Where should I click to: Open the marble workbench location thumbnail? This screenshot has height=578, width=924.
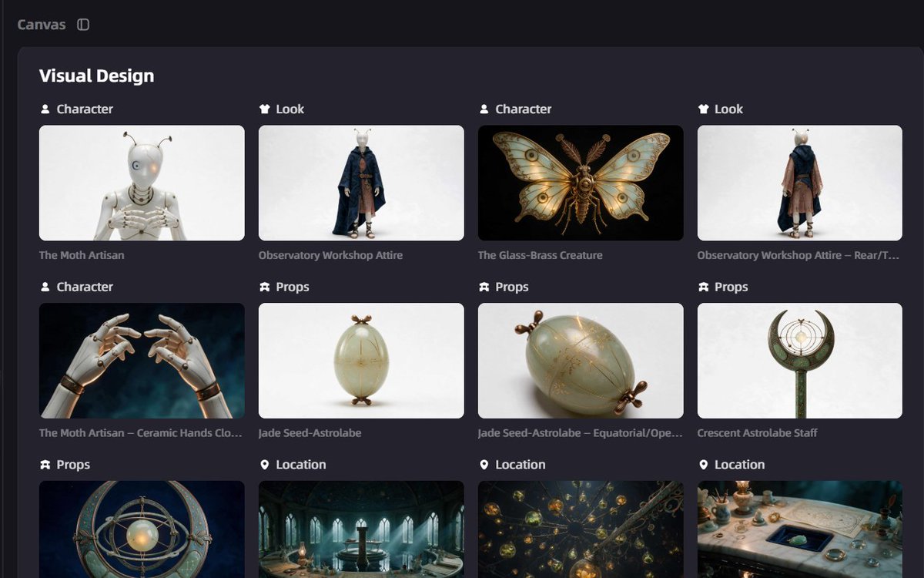coord(800,529)
